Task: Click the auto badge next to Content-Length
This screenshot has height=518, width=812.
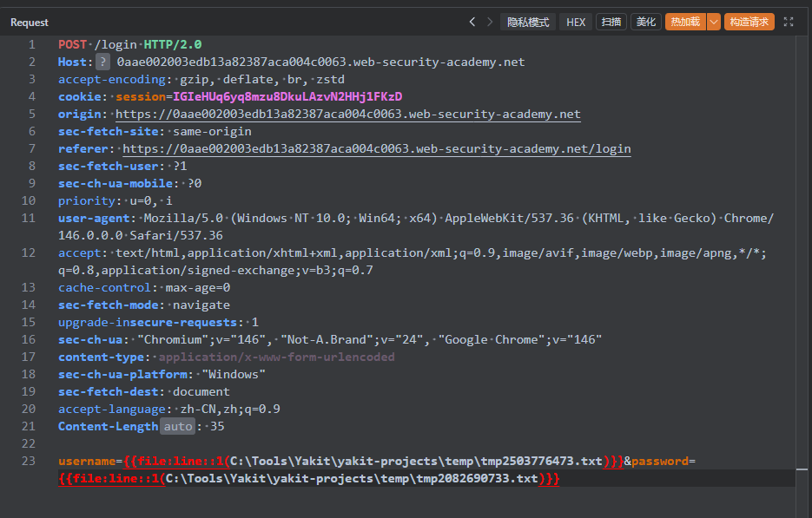Action: [177, 426]
